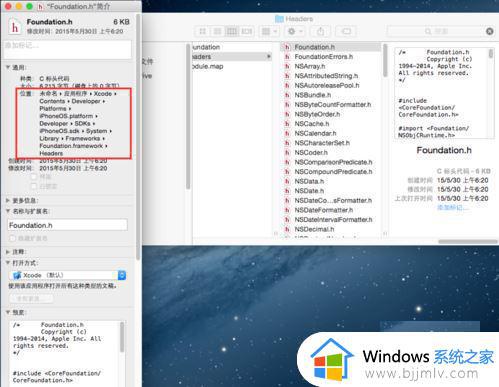The image size is (499, 387).
Task: Select NSDateIntervalFormatter.h file
Action: 333,220
